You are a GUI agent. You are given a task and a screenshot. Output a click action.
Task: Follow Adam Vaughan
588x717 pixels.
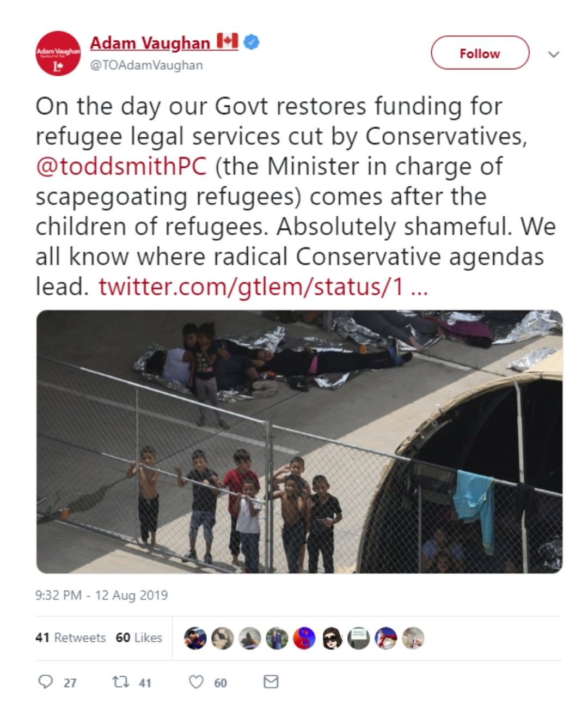(x=480, y=53)
